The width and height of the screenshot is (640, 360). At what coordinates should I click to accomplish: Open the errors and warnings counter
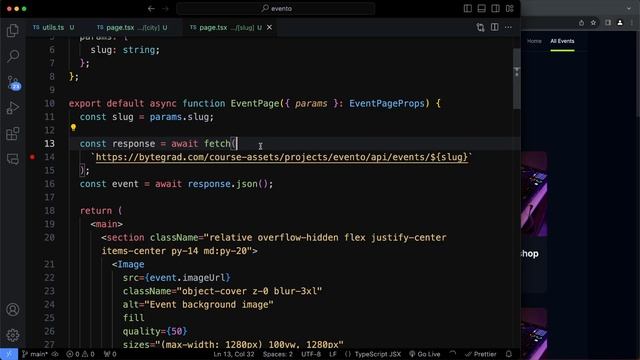click(x=80, y=354)
